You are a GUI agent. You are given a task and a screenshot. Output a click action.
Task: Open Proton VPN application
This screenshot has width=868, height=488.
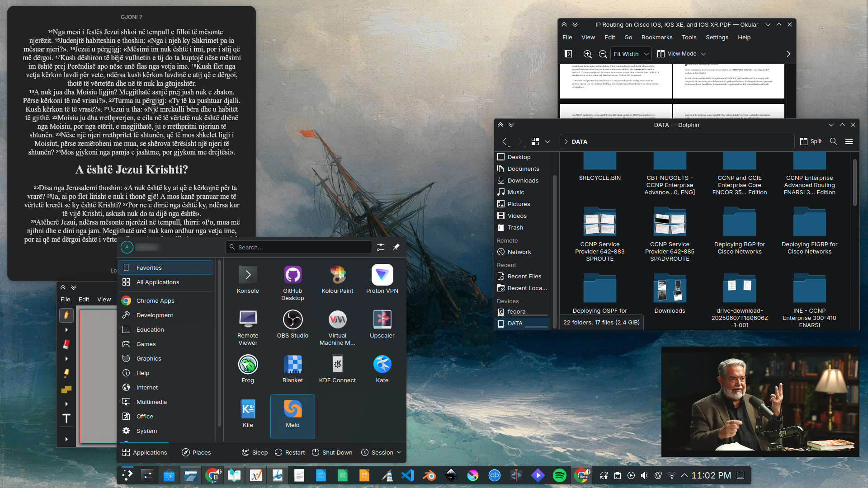point(382,280)
